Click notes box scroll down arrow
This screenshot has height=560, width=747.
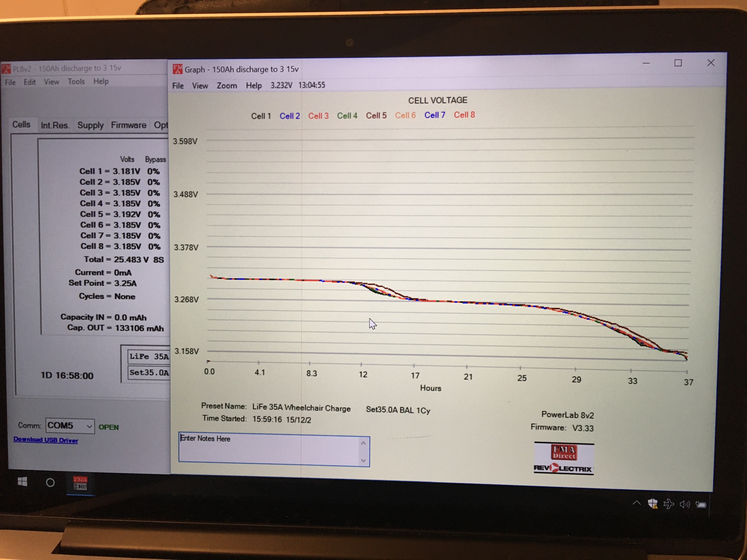363,460
